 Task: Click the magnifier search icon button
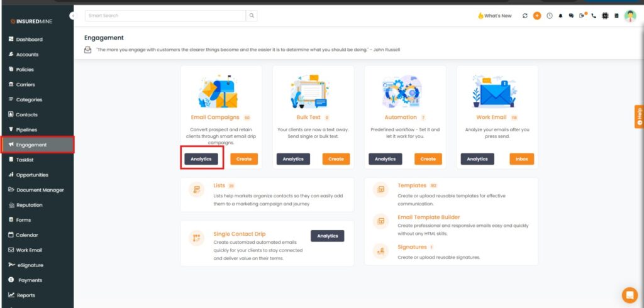[x=252, y=16]
